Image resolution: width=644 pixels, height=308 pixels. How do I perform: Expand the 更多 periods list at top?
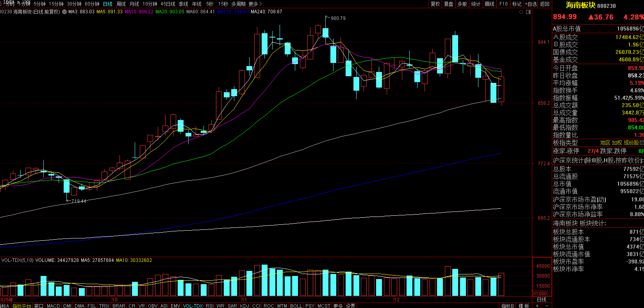(x=254, y=4)
